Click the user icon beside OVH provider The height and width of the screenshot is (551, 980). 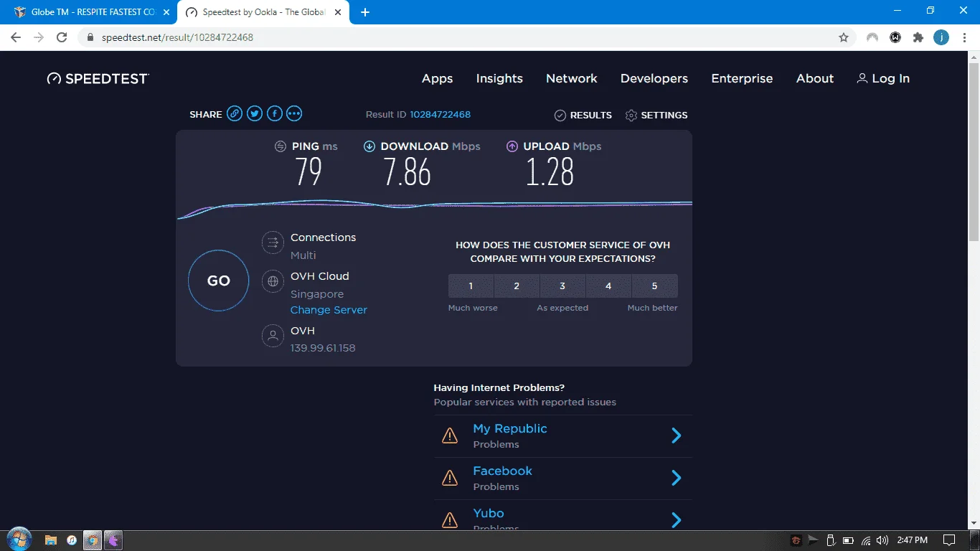point(273,336)
